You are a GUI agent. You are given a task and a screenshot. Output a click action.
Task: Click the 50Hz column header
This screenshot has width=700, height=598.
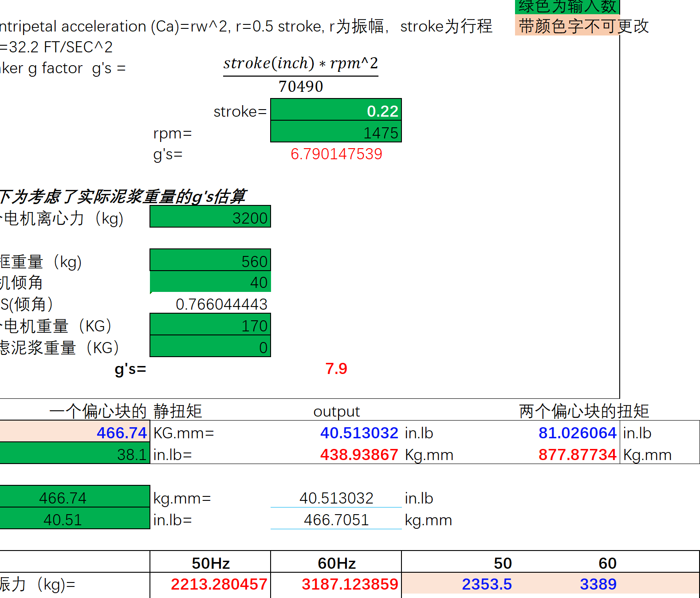[211, 563]
